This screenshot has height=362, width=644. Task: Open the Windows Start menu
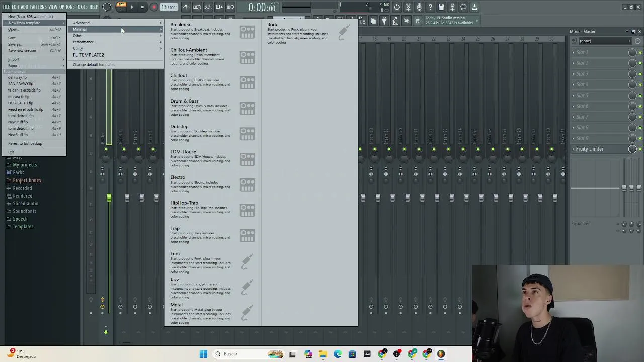[203, 354]
